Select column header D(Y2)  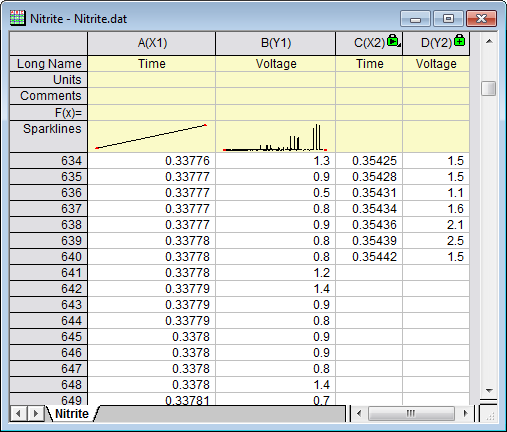tap(436, 43)
